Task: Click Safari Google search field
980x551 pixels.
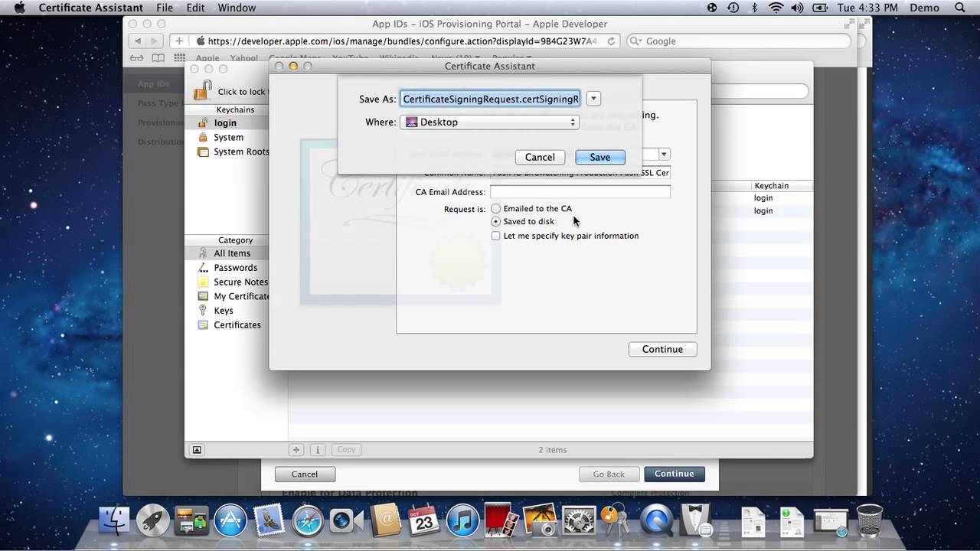Action: (738, 41)
